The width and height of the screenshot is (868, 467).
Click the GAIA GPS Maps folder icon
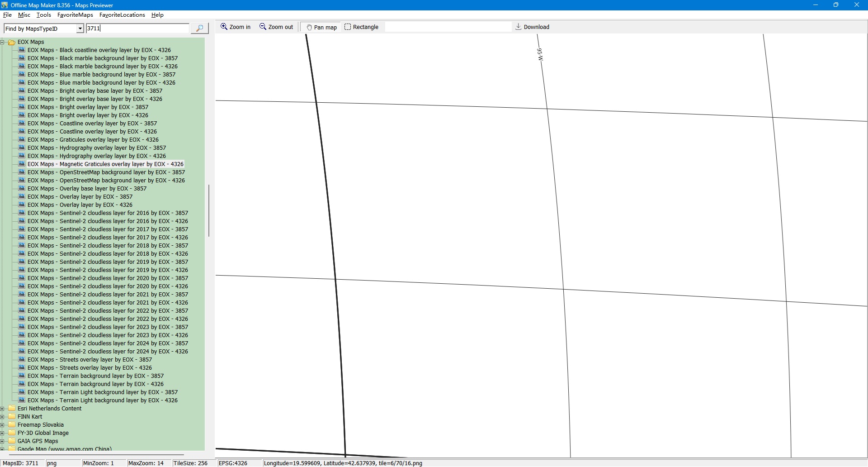tap(12, 441)
